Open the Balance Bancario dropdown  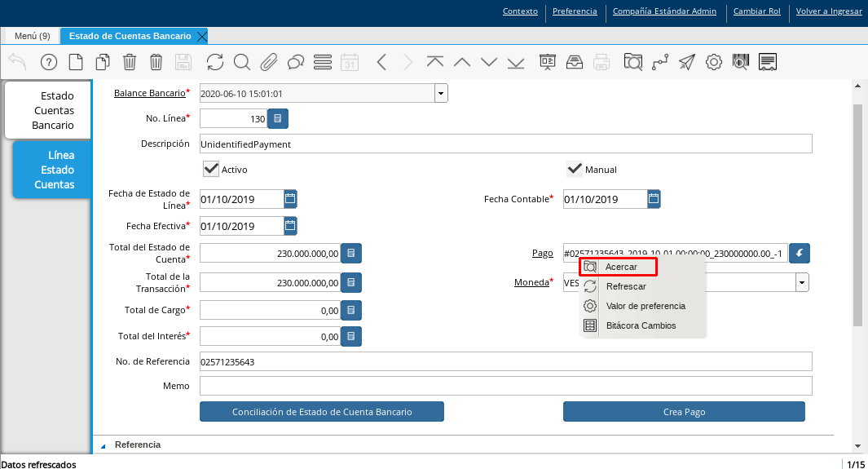pyautogui.click(x=441, y=94)
